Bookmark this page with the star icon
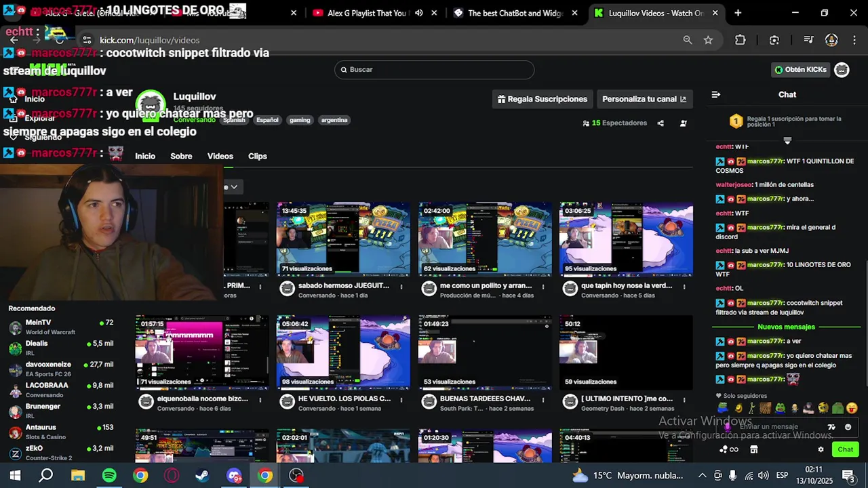 708,40
